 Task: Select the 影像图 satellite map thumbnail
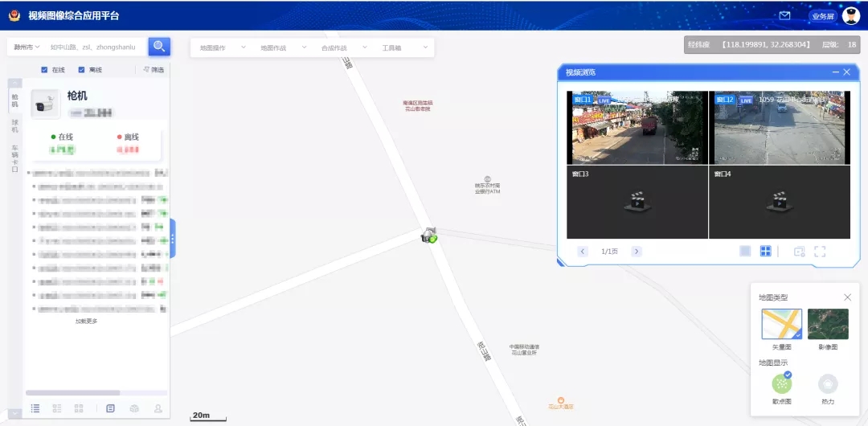[x=827, y=324]
